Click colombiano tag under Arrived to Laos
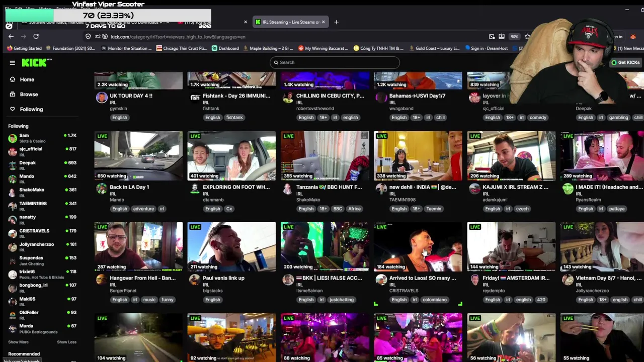644x362 pixels. coord(435,300)
